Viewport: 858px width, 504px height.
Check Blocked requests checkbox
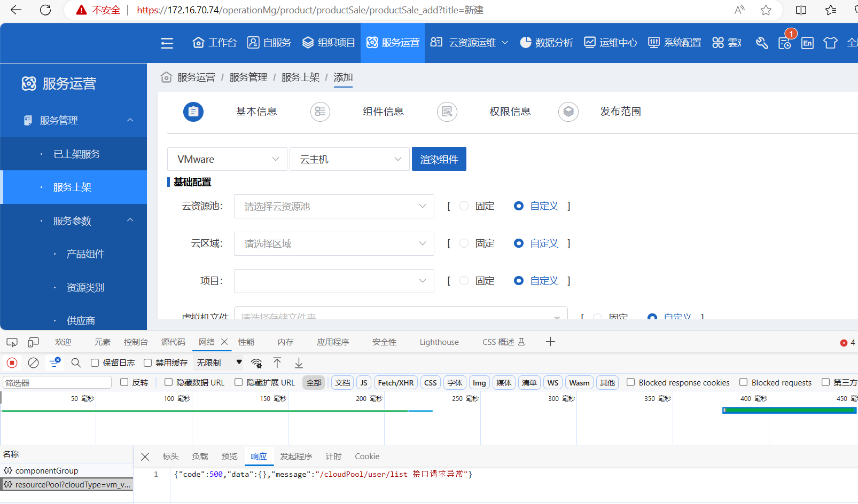point(744,382)
